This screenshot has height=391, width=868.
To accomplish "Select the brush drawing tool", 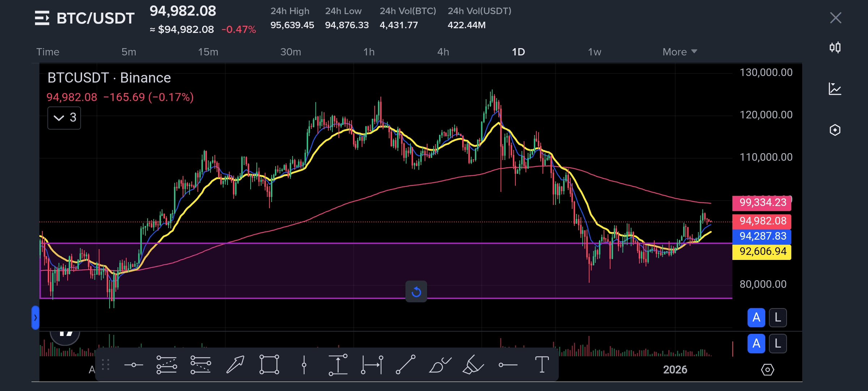I will coord(439,365).
